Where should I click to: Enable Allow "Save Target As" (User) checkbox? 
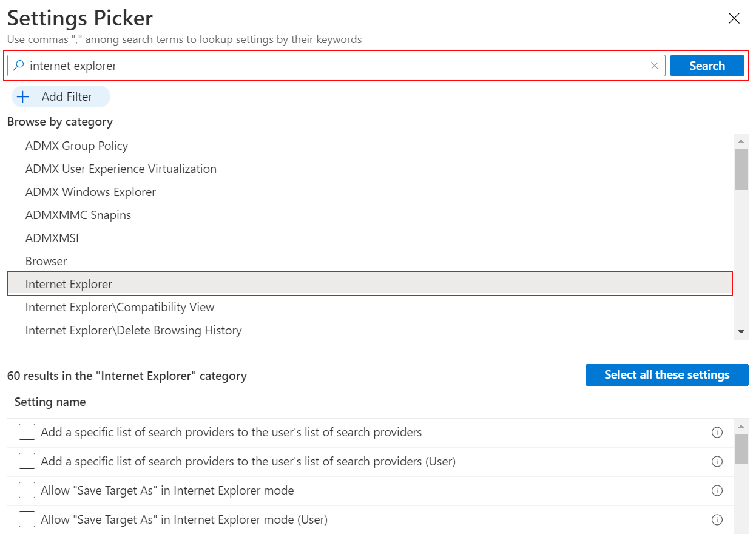tap(27, 520)
